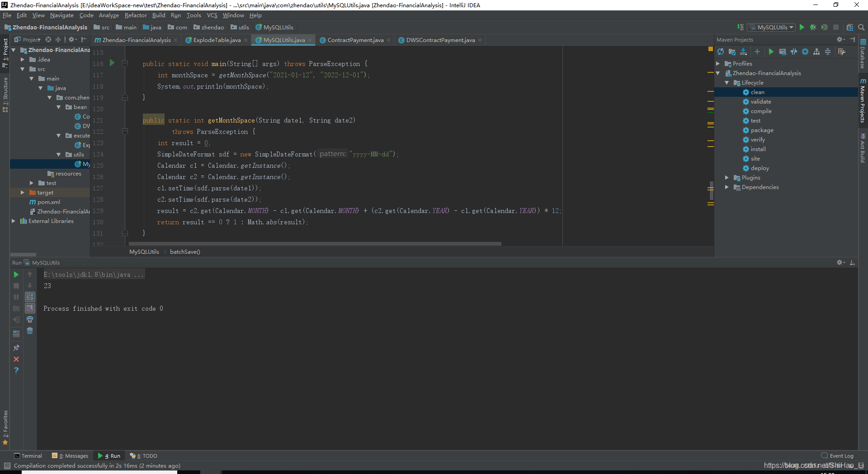This screenshot has height=474, width=868.
Task: Run the selected Maven build
Action: pyautogui.click(x=771, y=52)
